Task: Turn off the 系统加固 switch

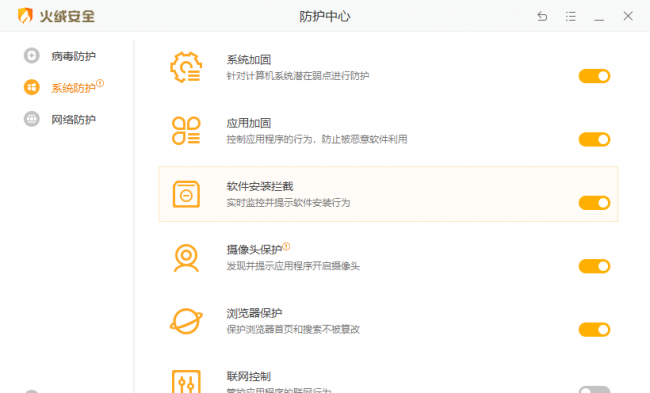Action: pyautogui.click(x=594, y=76)
